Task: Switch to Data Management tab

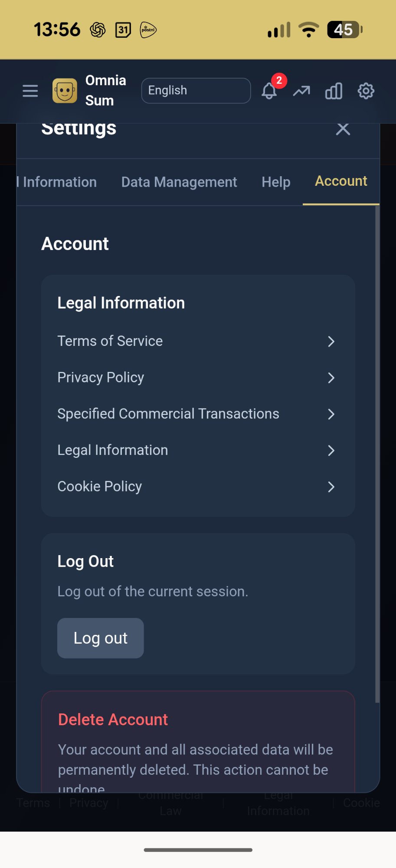Action: [x=179, y=182]
